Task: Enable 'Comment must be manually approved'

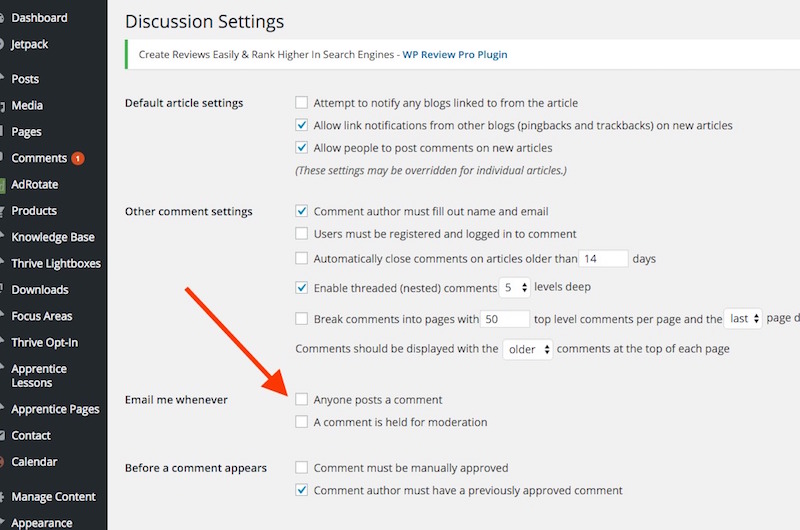Action: pyautogui.click(x=302, y=468)
